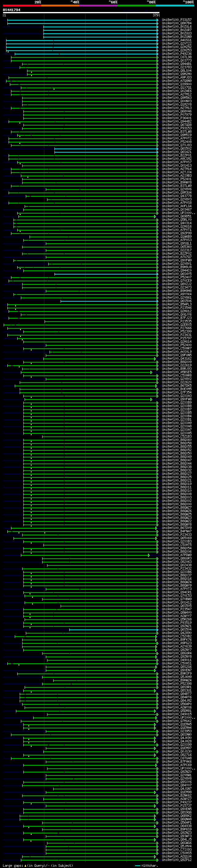Select hit label UniRef100_B6TDK5
197x868 pixels.
(x=177, y=386)
